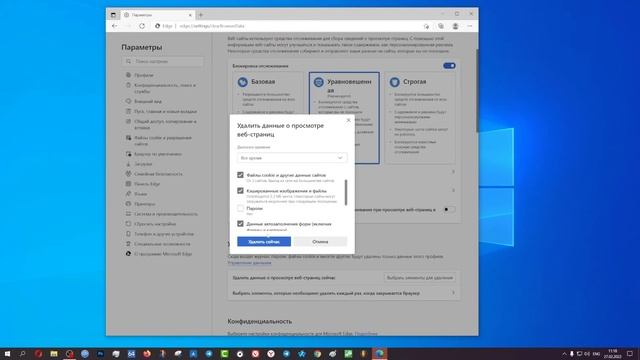Open the Windows Start menu
Screen dimensions: 640x360
[7, 353]
